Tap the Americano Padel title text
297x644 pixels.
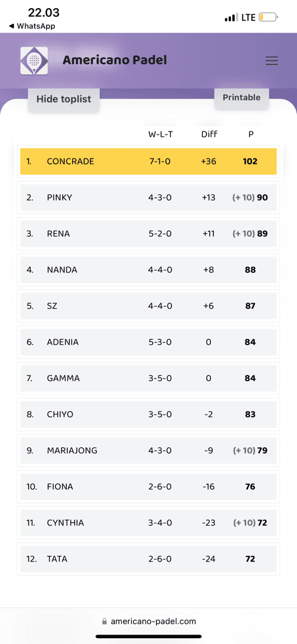[x=115, y=60]
